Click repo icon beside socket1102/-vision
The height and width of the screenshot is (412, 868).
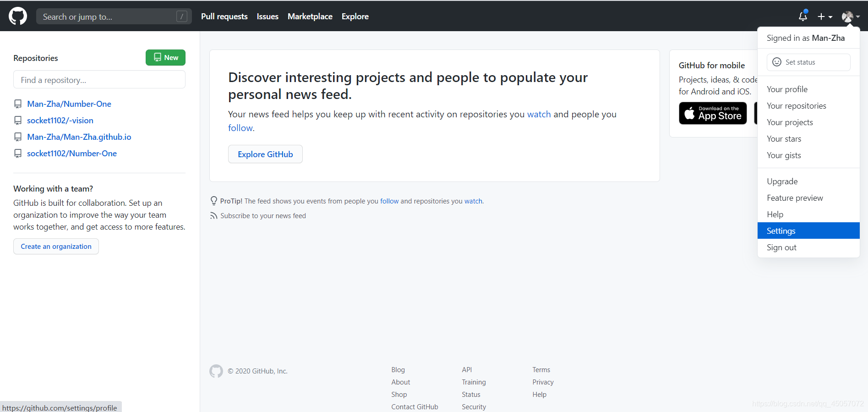pyautogui.click(x=18, y=121)
